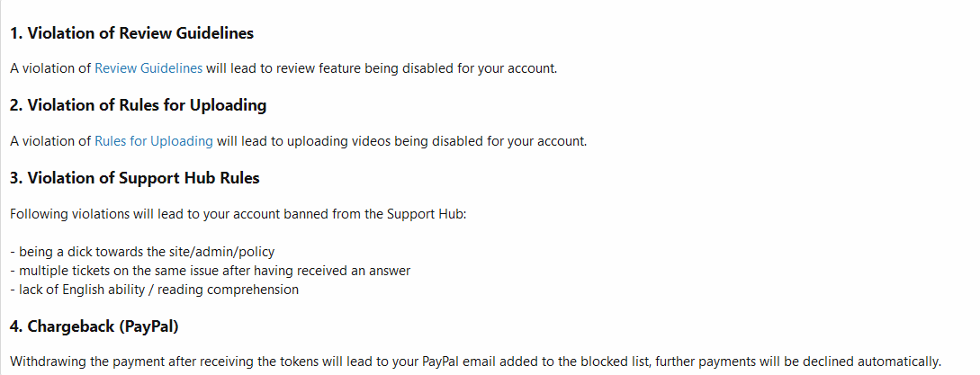
Task: Click the heading '2. Violation of Rules for Uploading'
Action: [x=138, y=105]
